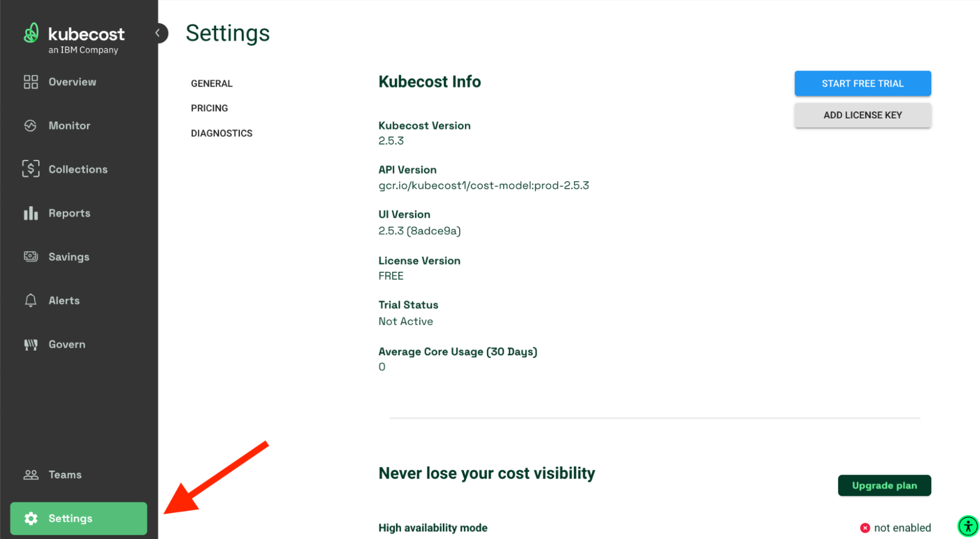Click the Monitor pulse icon
Image resolution: width=980 pixels, height=539 pixels.
click(31, 125)
